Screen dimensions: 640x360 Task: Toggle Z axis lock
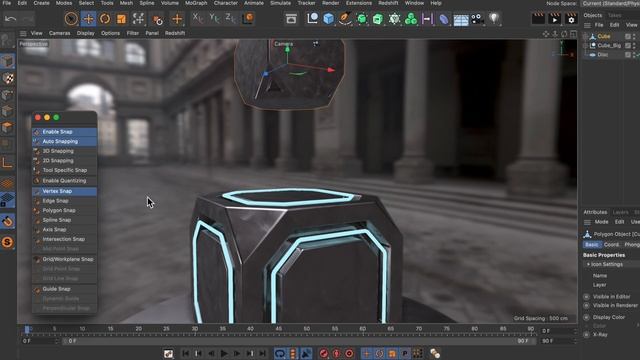[x=231, y=18]
